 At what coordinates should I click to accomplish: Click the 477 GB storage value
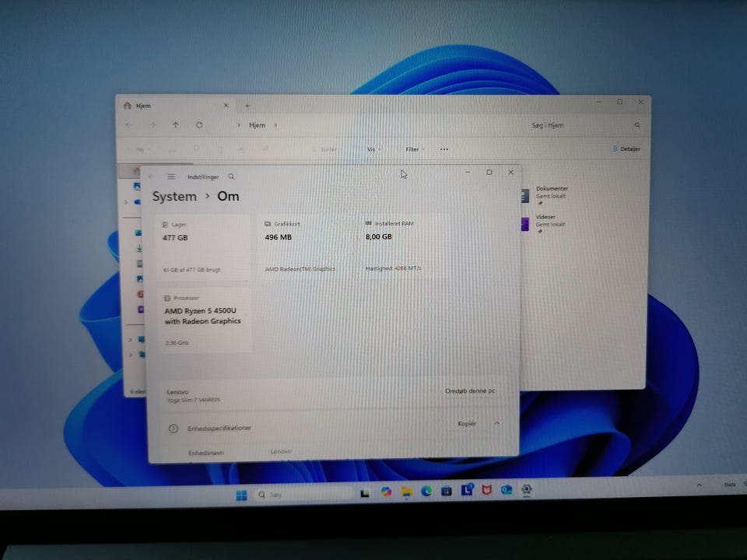(x=175, y=238)
